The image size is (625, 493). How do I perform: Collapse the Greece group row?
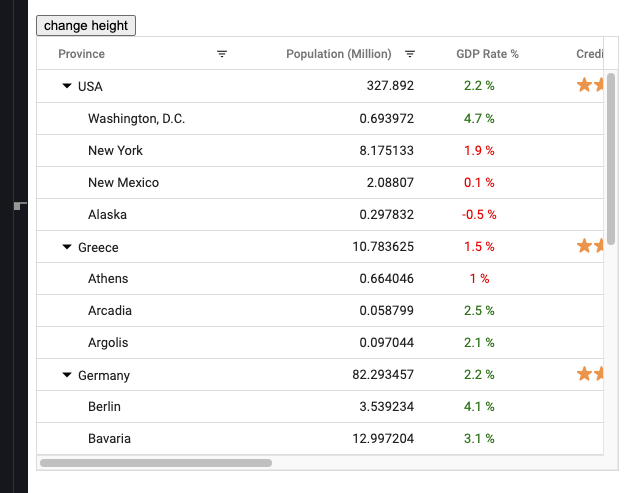67,247
